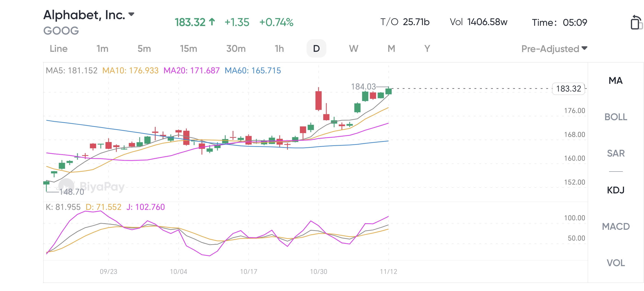The image size is (644, 291).
Task: Click the 50.00 KDJ axis label
Action: (x=576, y=238)
